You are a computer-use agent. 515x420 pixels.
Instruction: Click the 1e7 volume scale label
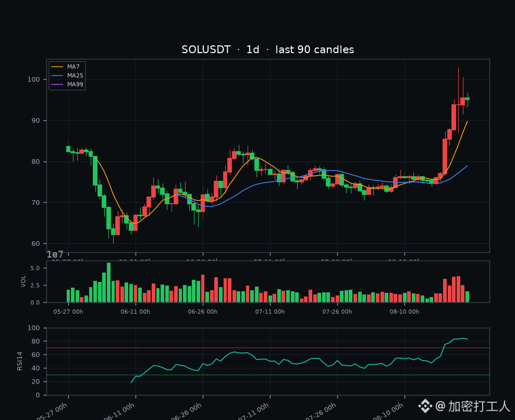pyautogui.click(x=55, y=254)
